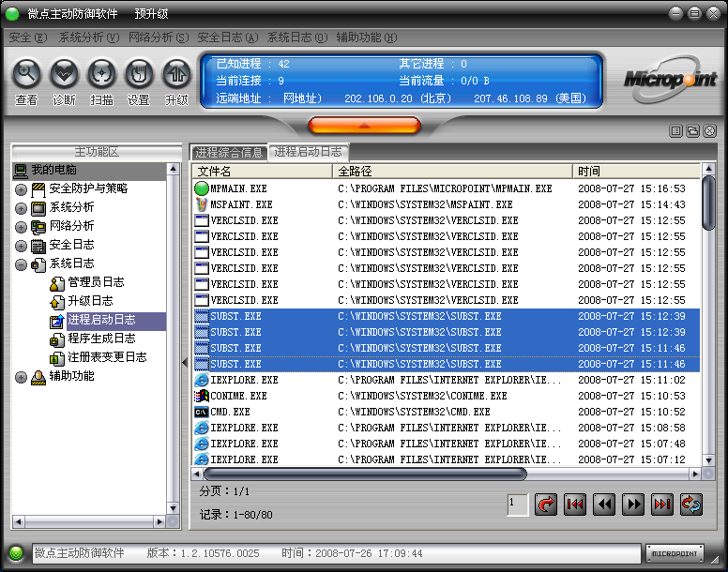Go to previous page with rewind button
This screenshot has width=728, height=572.
click(604, 504)
